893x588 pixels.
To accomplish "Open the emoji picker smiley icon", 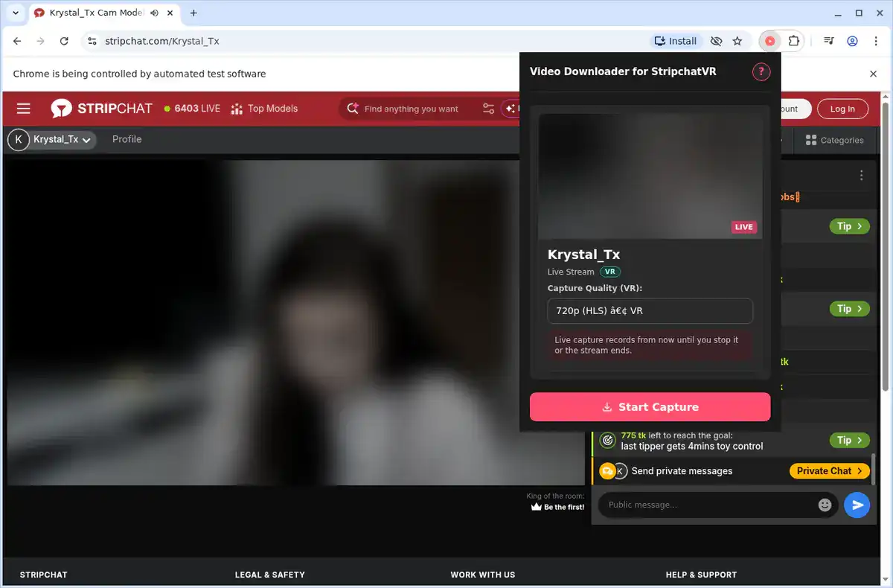I will [825, 505].
